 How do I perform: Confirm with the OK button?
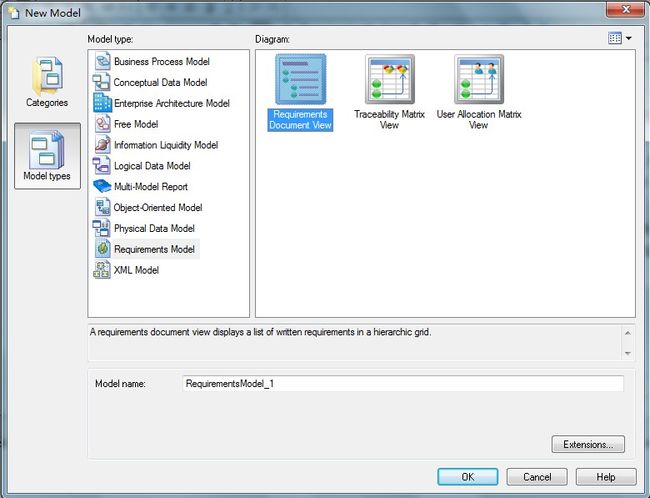coord(468,477)
